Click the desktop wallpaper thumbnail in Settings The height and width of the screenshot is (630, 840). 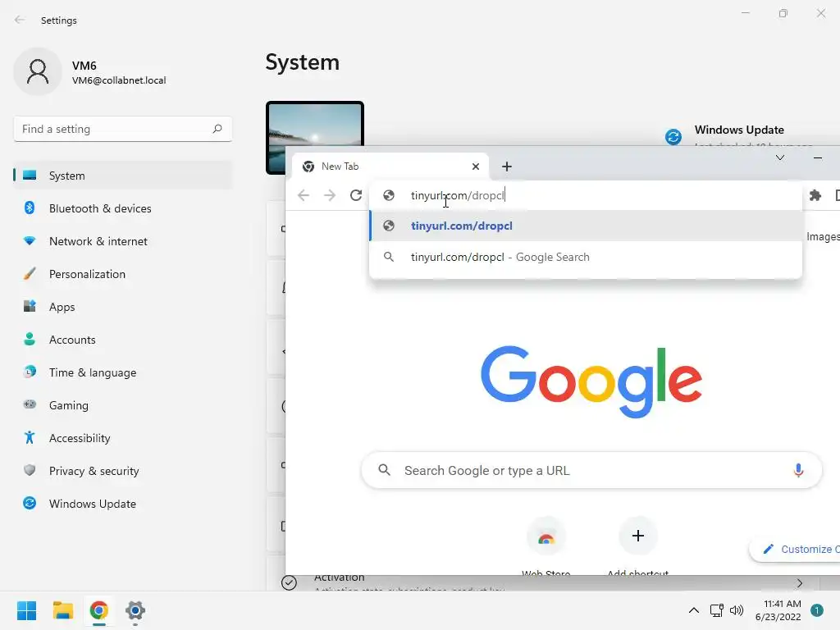tap(315, 125)
